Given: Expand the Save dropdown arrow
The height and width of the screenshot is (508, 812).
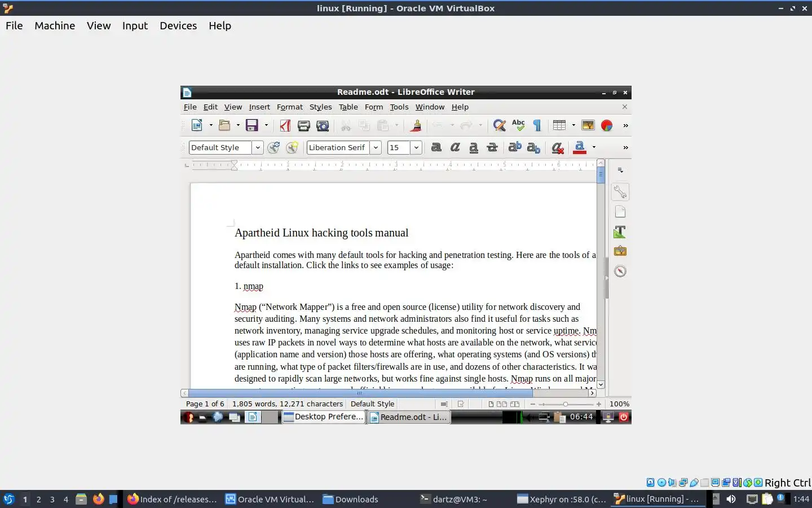Looking at the screenshot, I should click(266, 125).
